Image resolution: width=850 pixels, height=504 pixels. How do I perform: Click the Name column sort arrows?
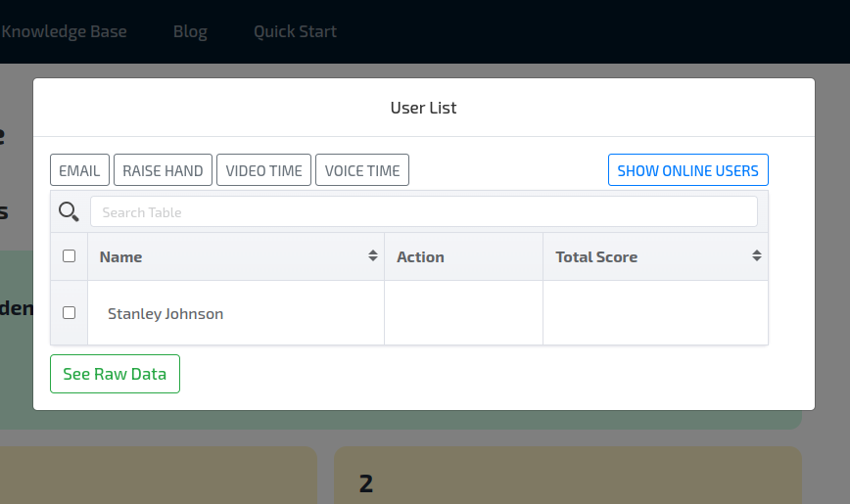[x=373, y=256]
